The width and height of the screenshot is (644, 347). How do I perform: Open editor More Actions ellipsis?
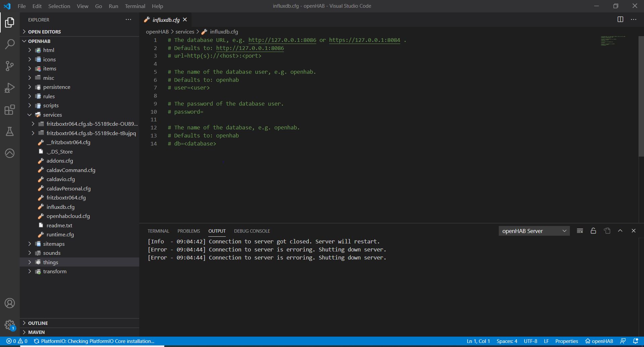point(634,19)
